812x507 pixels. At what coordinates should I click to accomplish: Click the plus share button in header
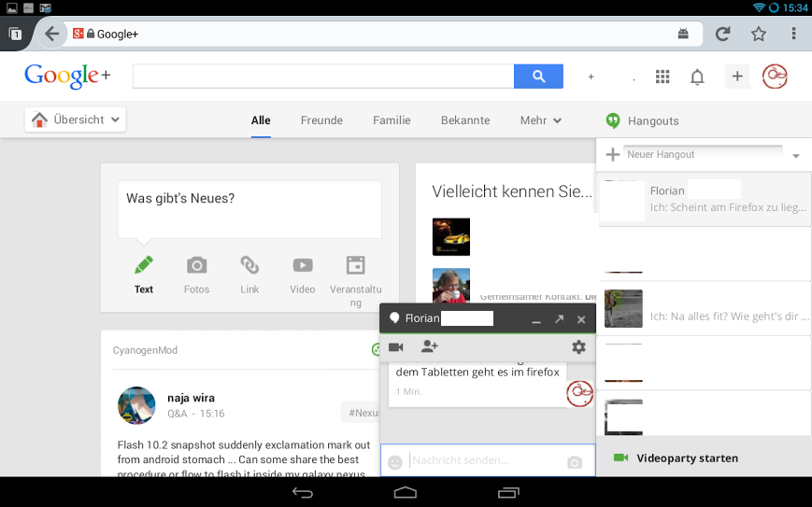coord(737,77)
